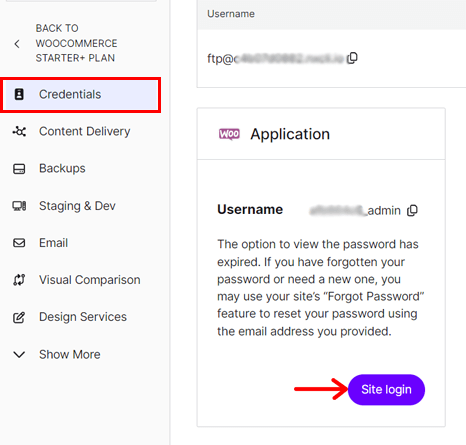Click the Visual Comparison arrows icon
466x445 pixels.
(19, 280)
